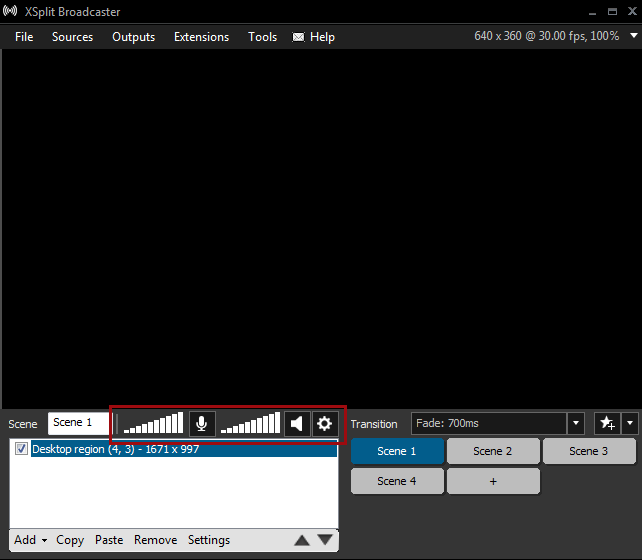Expand the resolution and fps dropdown arrow
Viewport: 642px width, 560px height.
point(633,36)
